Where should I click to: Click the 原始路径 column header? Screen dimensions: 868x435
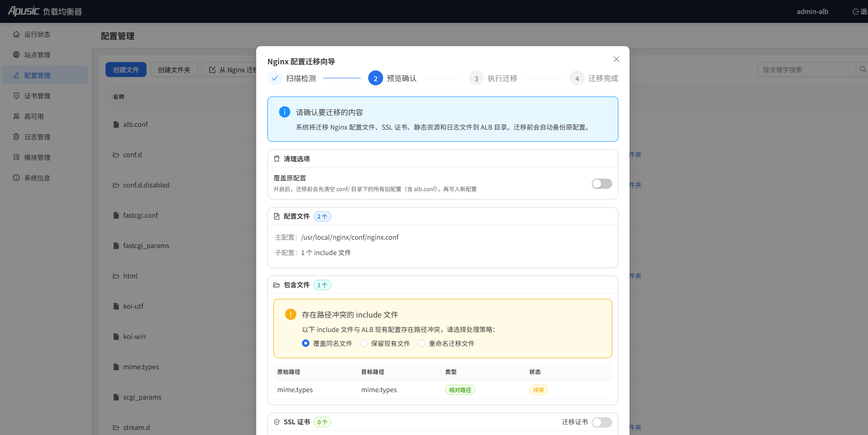point(289,372)
